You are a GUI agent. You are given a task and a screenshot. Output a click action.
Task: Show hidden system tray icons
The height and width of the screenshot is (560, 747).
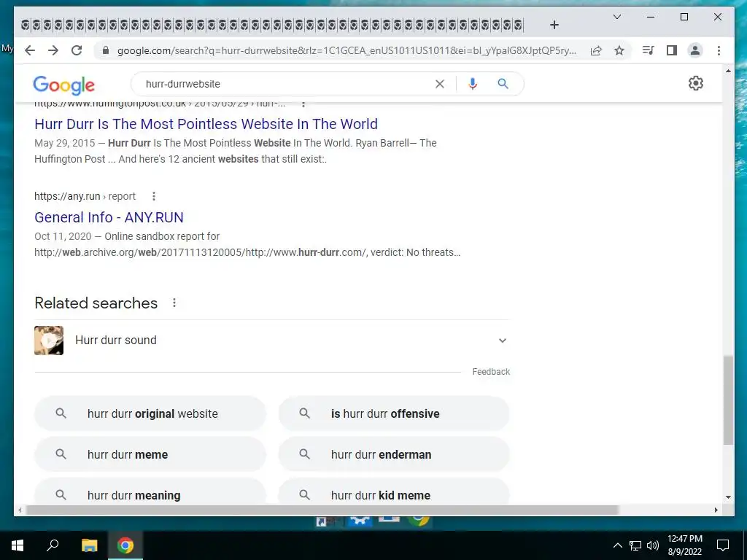coord(617,545)
